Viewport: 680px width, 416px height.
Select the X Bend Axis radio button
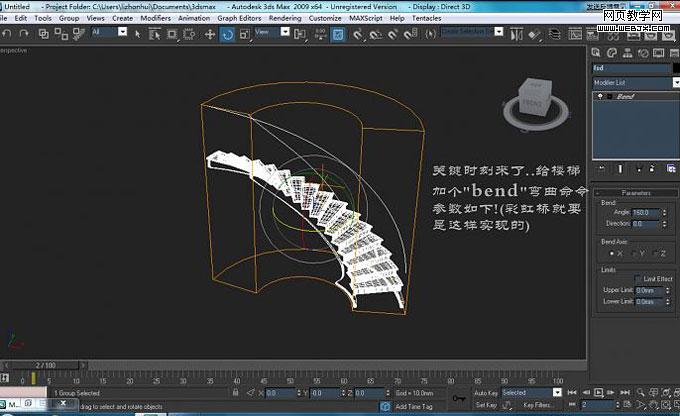tap(612, 253)
